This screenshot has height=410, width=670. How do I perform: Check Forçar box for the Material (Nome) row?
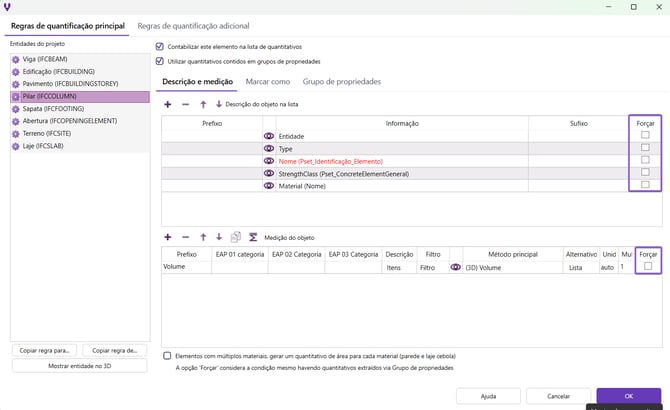[x=645, y=184]
